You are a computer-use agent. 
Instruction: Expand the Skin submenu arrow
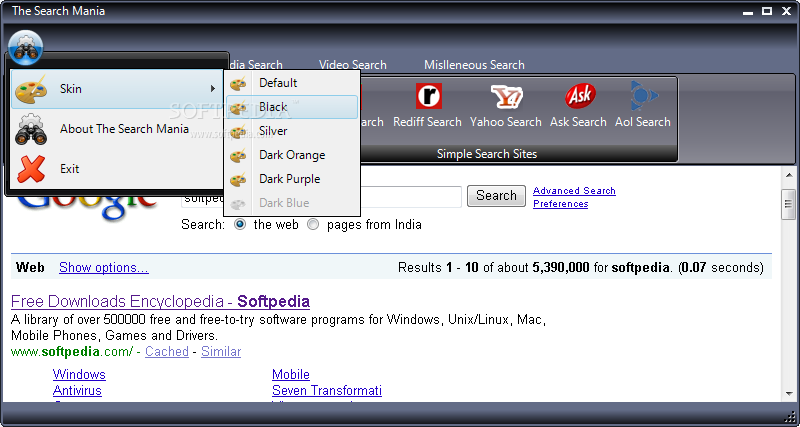[x=213, y=89]
